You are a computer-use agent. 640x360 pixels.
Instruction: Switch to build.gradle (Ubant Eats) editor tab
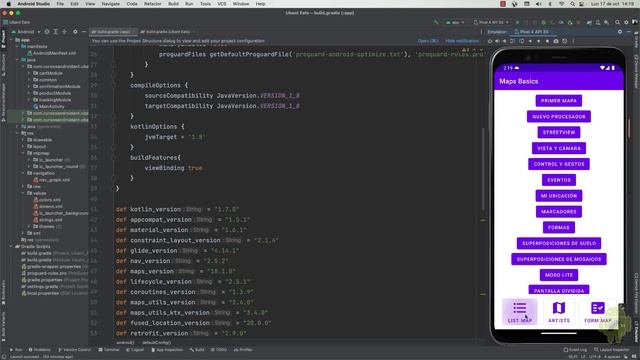(x=167, y=31)
